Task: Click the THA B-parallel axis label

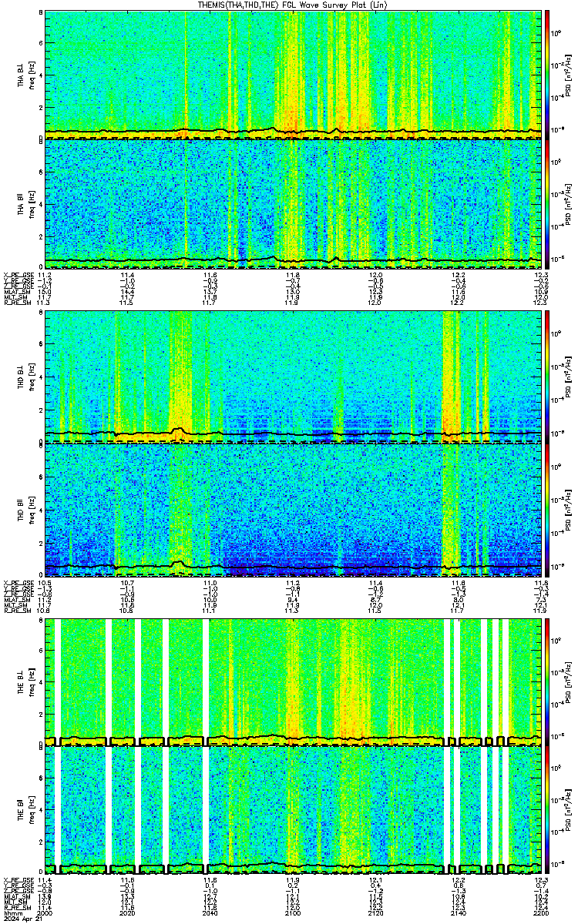Action: pos(22,204)
